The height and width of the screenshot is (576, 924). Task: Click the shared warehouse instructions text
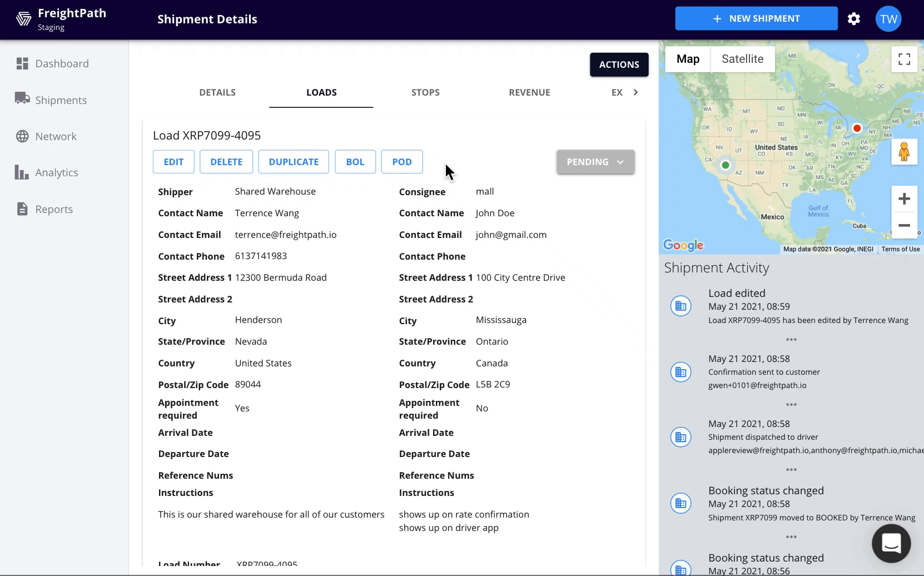271,514
